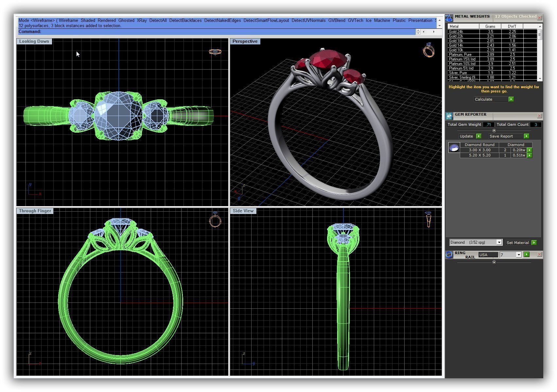Image resolution: width=557 pixels, height=392 pixels.
Task: Select the Looking Down viewport title
Action: 34,41
